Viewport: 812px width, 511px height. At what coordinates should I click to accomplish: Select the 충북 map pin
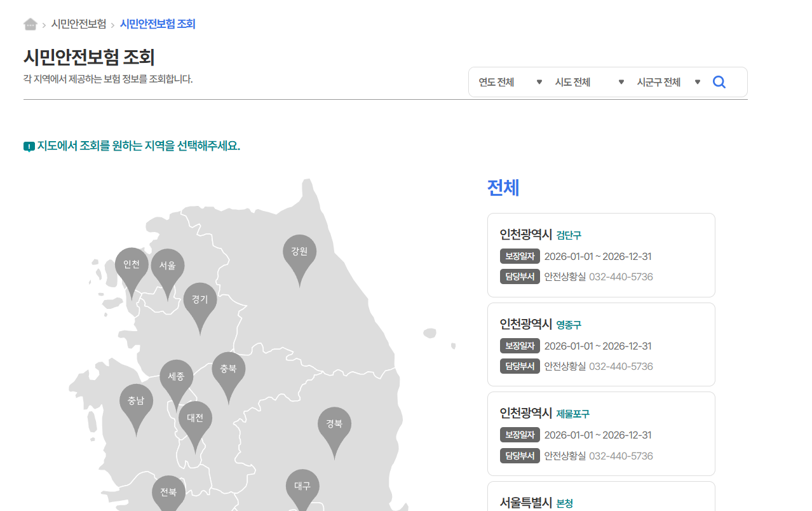pyautogui.click(x=228, y=370)
